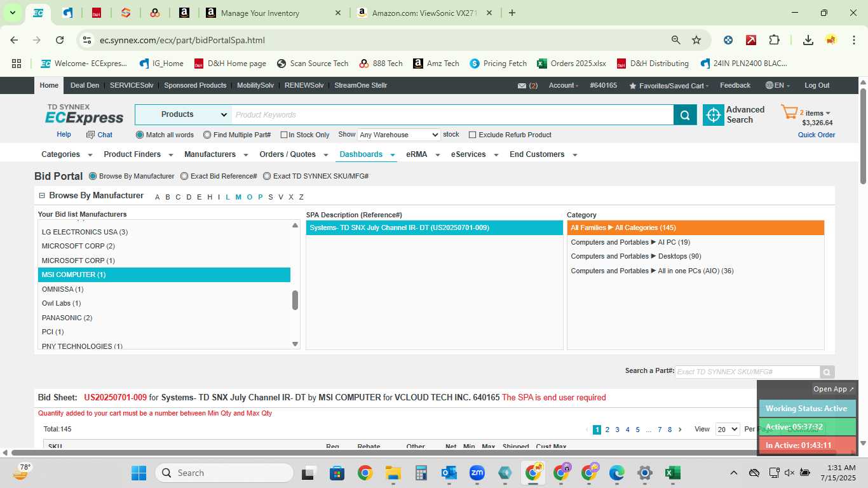This screenshot has width=868, height=488.
Task: Filter by letter M manufacturers
Action: [238, 197]
